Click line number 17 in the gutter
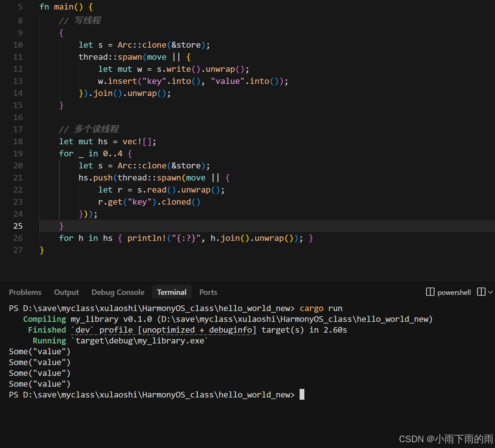Image resolution: width=495 pixels, height=448 pixels. [18, 129]
